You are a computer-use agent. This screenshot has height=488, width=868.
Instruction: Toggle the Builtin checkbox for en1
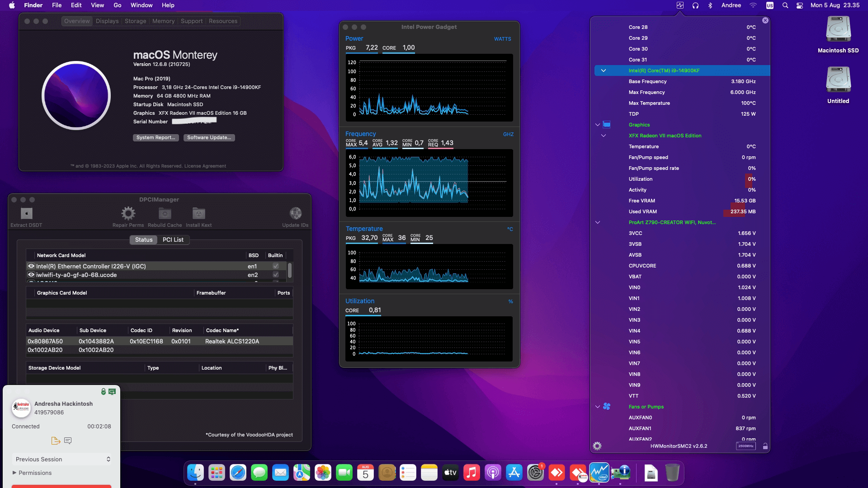[x=276, y=266]
